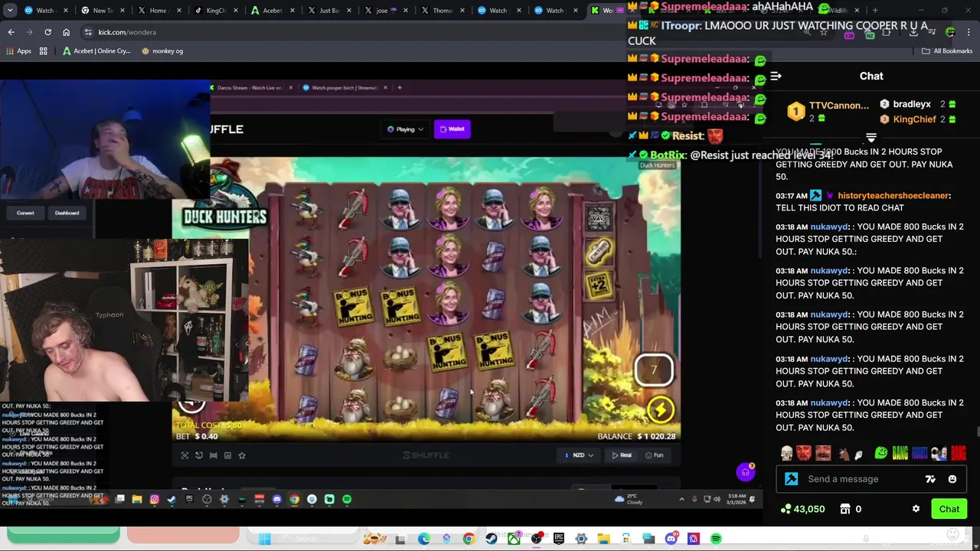Go back using the browser back arrow
The width and height of the screenshot is (980, 551).
(x=11, y=32)
